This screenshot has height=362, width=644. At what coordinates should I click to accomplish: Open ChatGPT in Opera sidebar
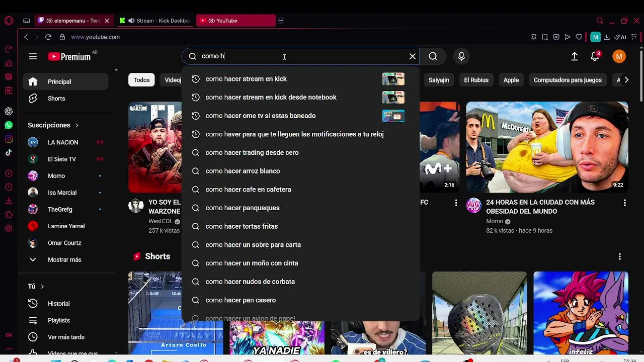click(x=9, y=111)
